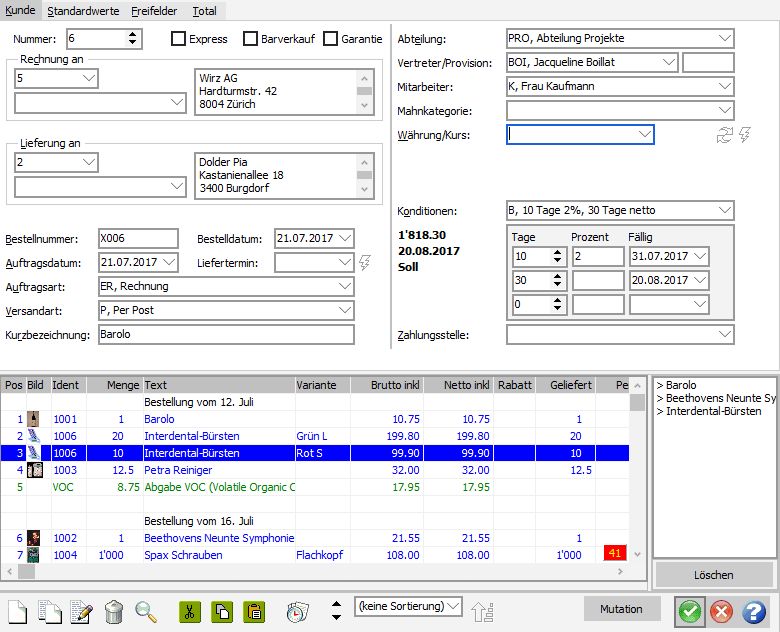This screenshot has height=632, width=780.
Task: Click the new blank document icon
Action: pyautogui.click(x=18, y=611)
